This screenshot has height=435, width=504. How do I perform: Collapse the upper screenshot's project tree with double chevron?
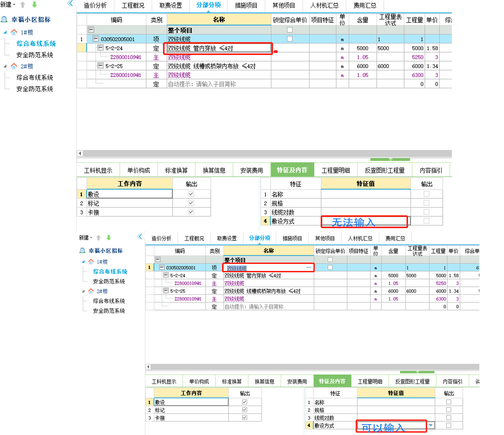click(70, 4)
